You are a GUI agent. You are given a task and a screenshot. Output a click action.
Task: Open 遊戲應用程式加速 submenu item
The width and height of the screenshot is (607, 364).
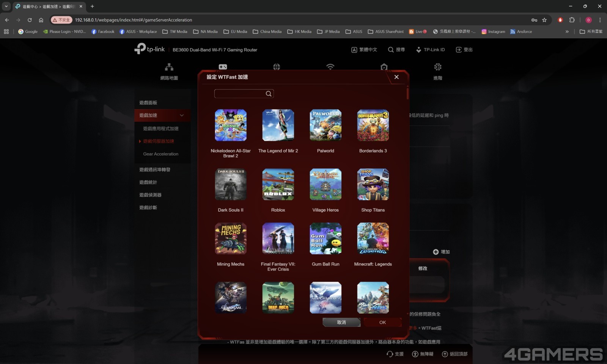point(161,129)
